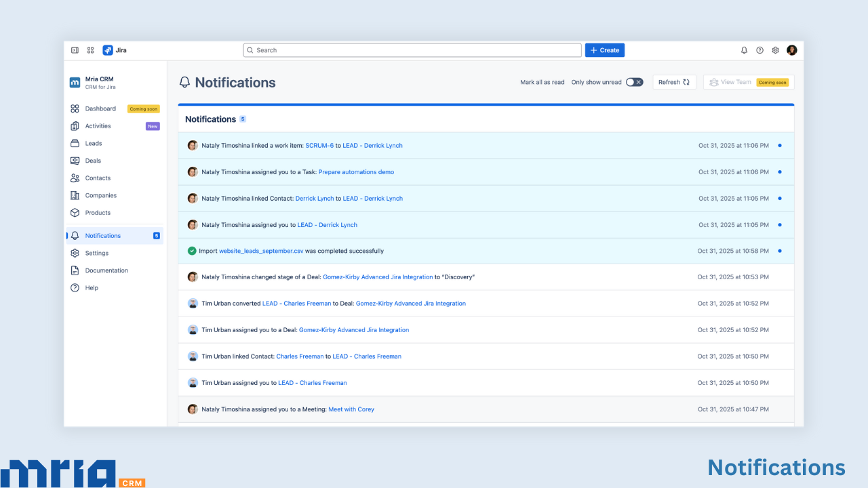Click the Dashboard sidebar icon
This screenshot has height=488, width=868.
pyautogui.click(x=75, y=108)
